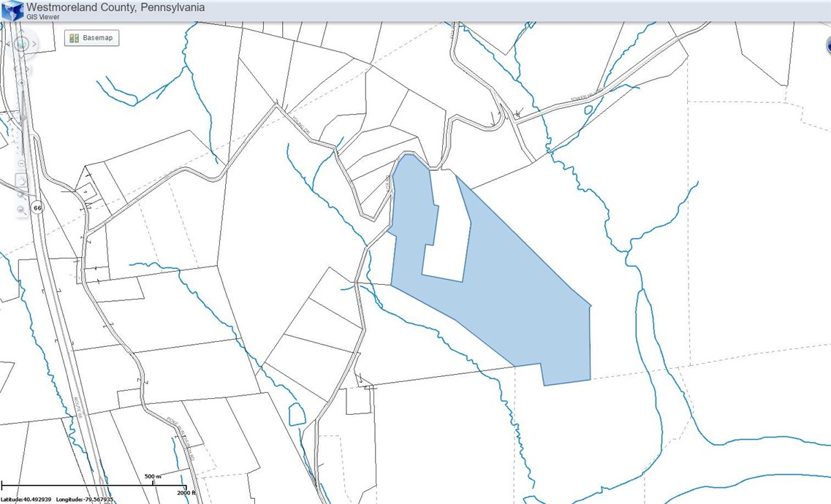Click the globe full-extent button

tap(21, 45)
